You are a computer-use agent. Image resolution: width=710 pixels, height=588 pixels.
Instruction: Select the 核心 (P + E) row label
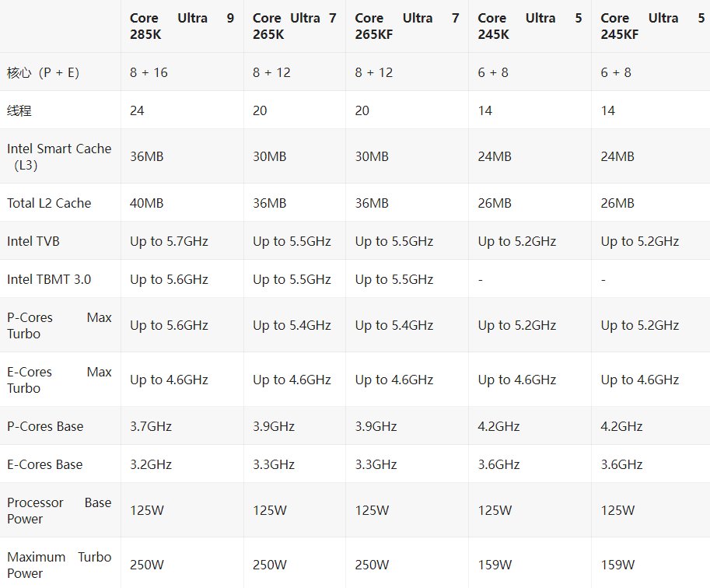click(x=43, y=72)
